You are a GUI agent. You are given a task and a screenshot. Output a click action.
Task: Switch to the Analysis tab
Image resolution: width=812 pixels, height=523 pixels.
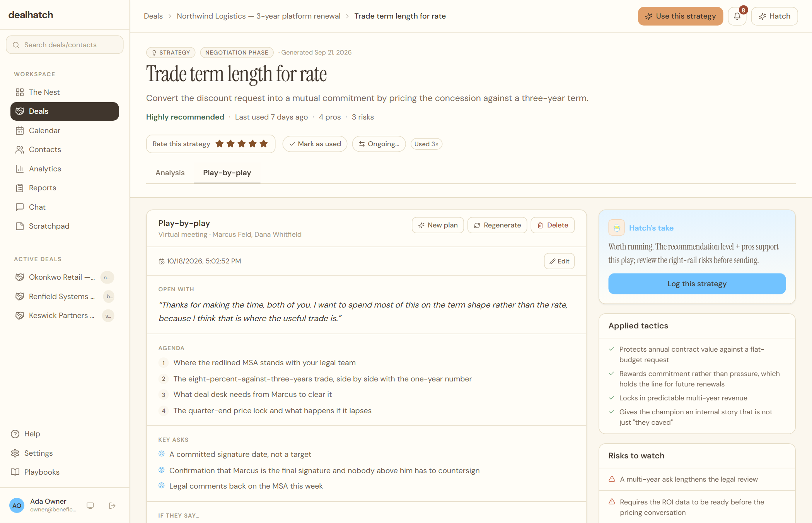click(x=170, y=173)
